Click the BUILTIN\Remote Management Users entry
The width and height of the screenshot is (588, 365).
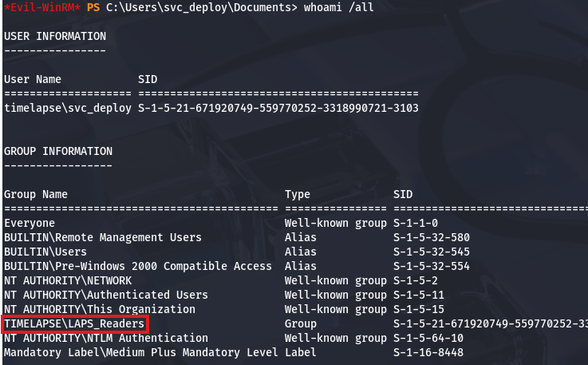(102, 237)
